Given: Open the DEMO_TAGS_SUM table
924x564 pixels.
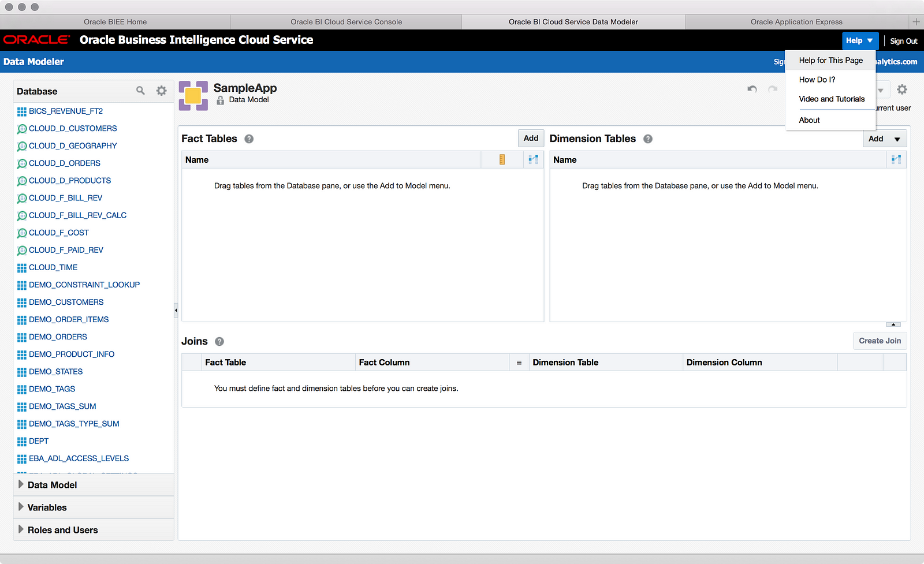Looking at the screenshot, I should (62, 406).
